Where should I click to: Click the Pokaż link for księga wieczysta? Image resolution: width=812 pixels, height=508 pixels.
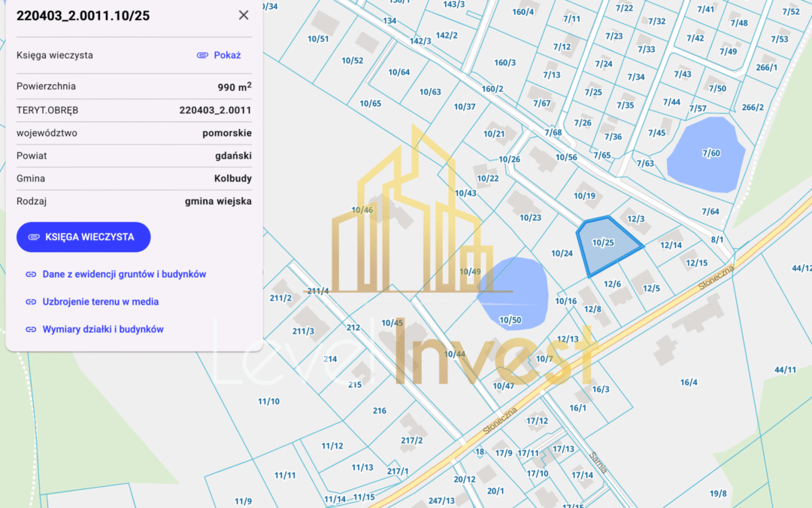227,55
